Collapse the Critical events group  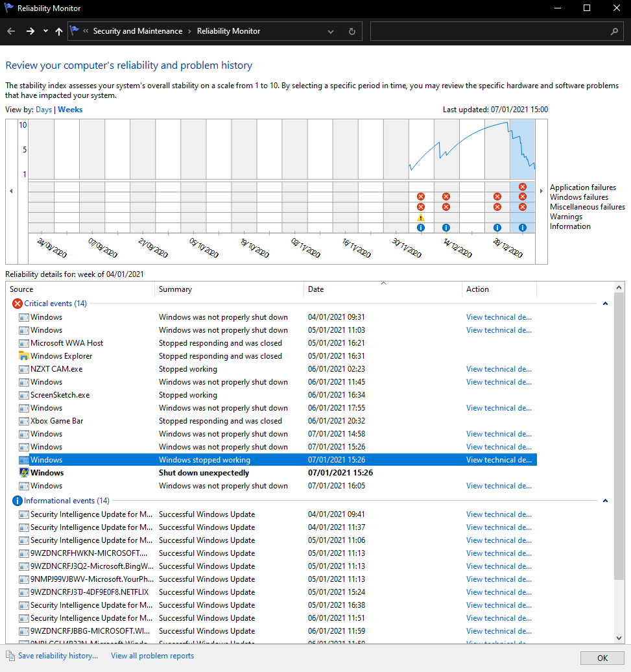[x=605, y=304]
